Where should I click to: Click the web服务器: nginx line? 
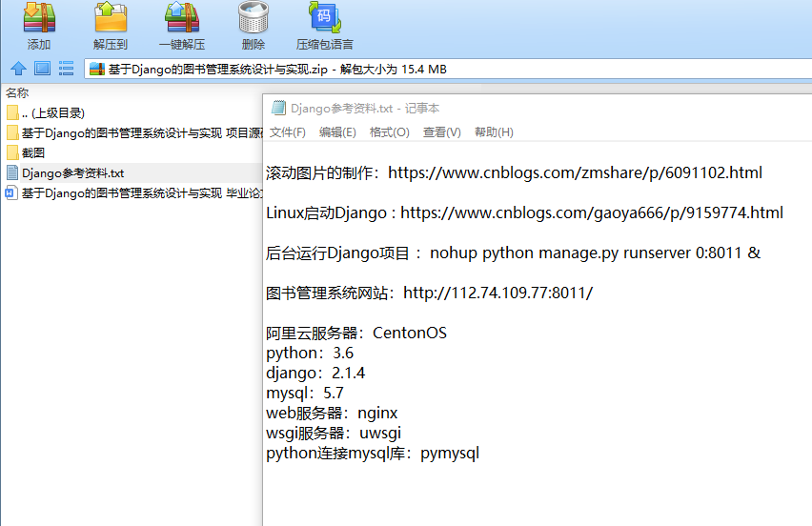332,414
